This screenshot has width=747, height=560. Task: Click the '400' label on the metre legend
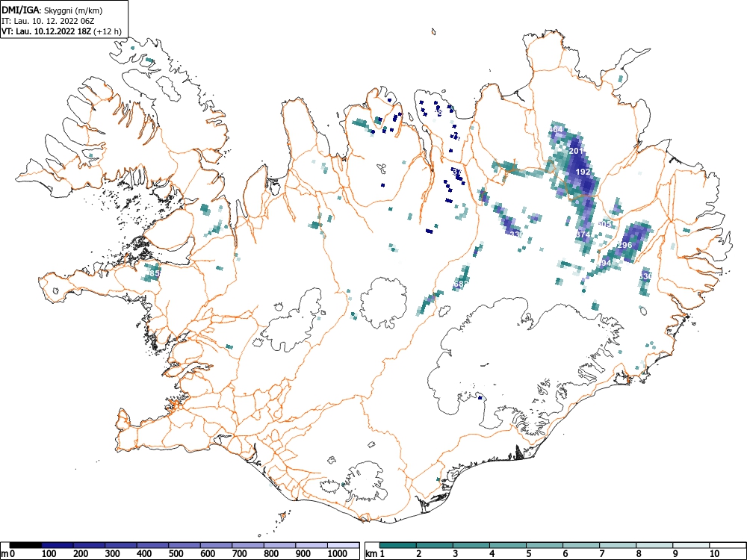click(144, 554)
